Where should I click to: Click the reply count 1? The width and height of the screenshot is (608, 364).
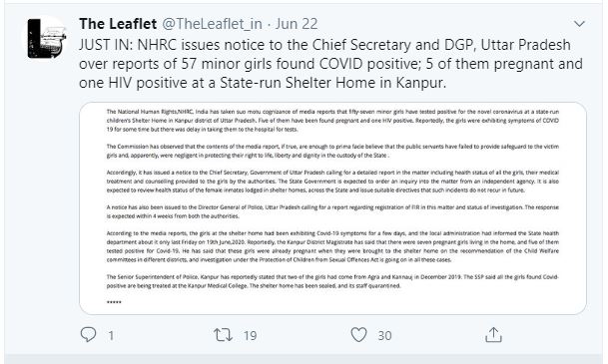point(111,336)
